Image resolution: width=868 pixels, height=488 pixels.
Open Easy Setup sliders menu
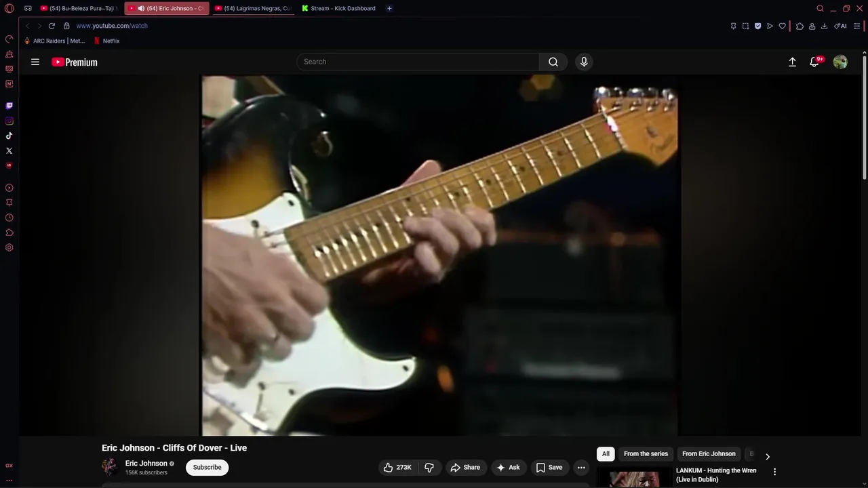tap(857, 26)
